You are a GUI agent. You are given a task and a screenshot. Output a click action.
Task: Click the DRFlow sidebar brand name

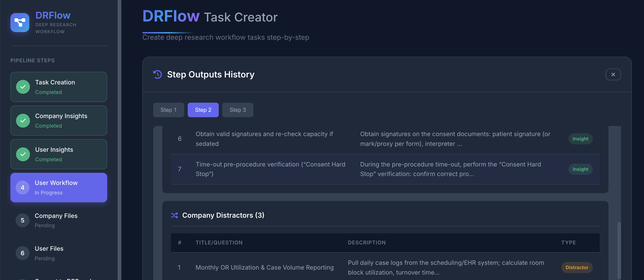pyautogui.click(x=53, y=15)
